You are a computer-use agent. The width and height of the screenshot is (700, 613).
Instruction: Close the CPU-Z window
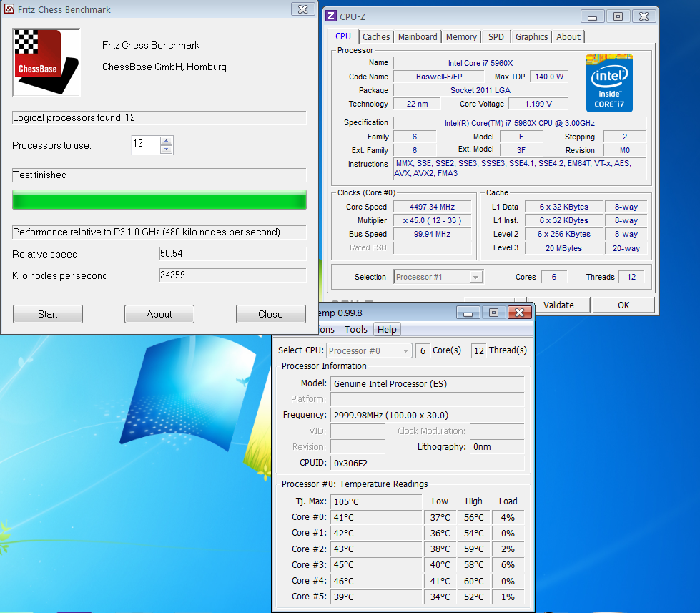click(644, 17)
